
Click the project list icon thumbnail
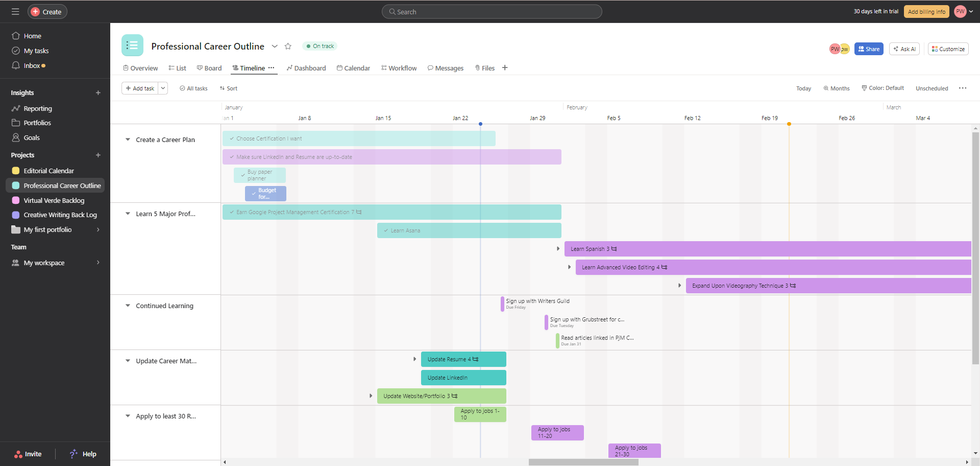(132, 45)
